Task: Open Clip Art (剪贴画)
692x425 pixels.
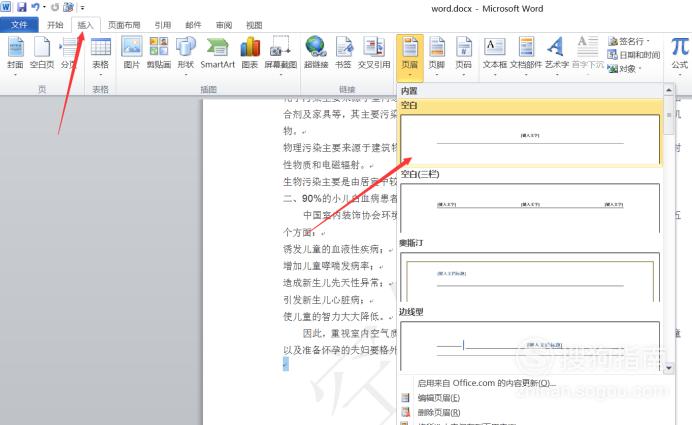Action: tap(159, 53)
